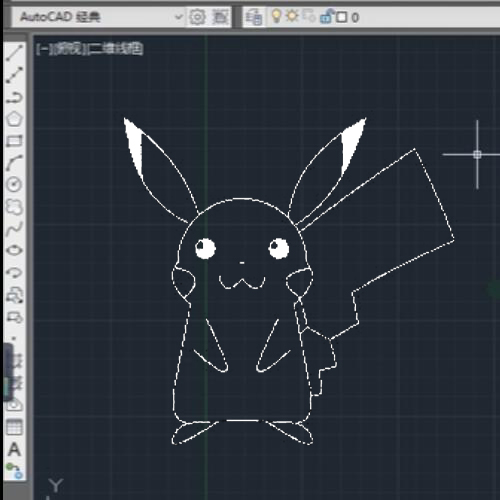
Task: Select the Spline tool
Action: (x=14, y=228)
